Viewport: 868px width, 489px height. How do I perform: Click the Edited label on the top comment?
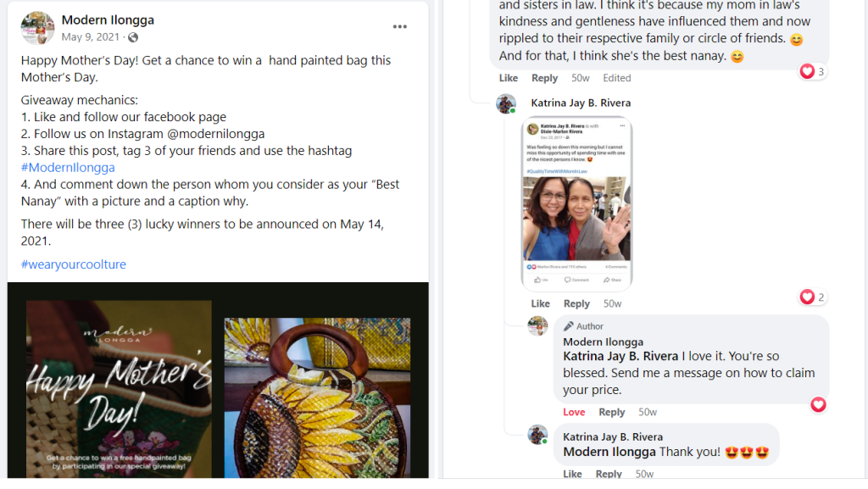616,78
